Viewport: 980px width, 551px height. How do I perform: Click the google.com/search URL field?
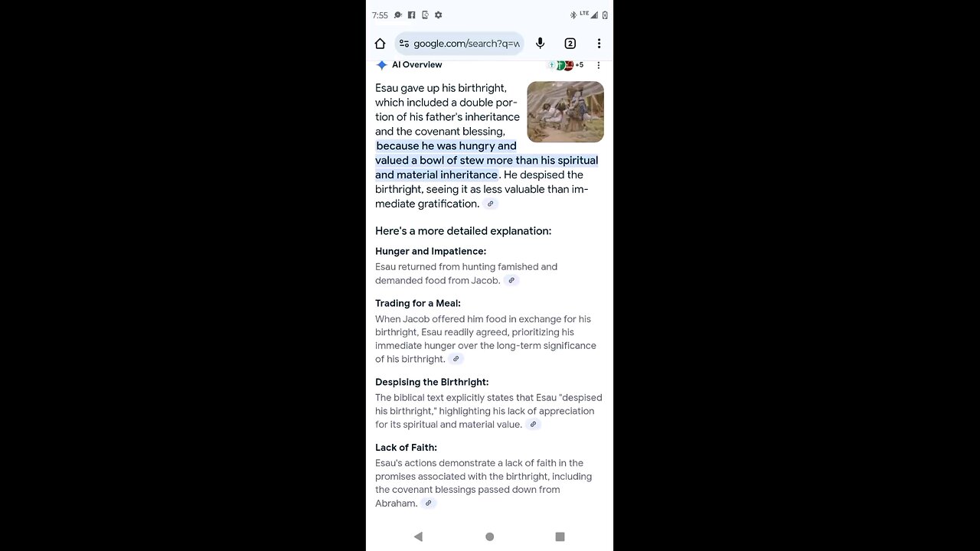459,44
